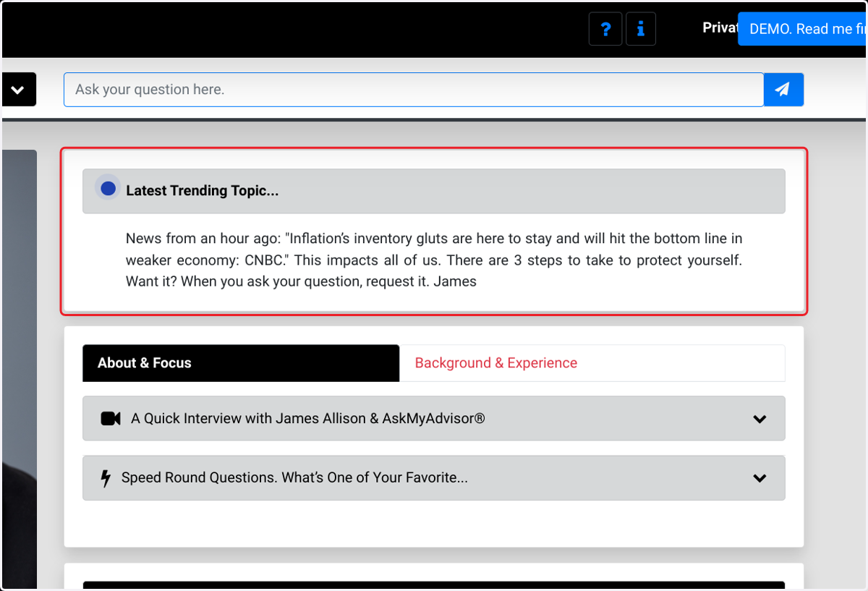This screenshot has height=591, width=868.
Task: Click Speed Round Questions title text
Action: [294, 478]
